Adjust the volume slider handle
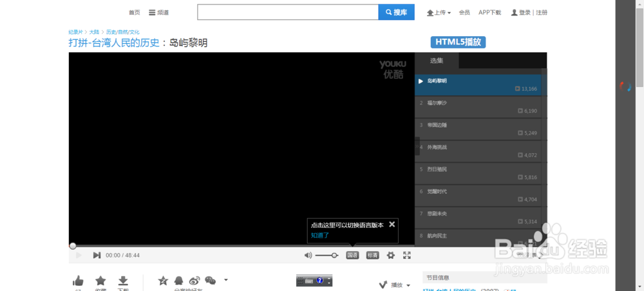The width and height of the screenshot is (644, 291). [334, 256]
